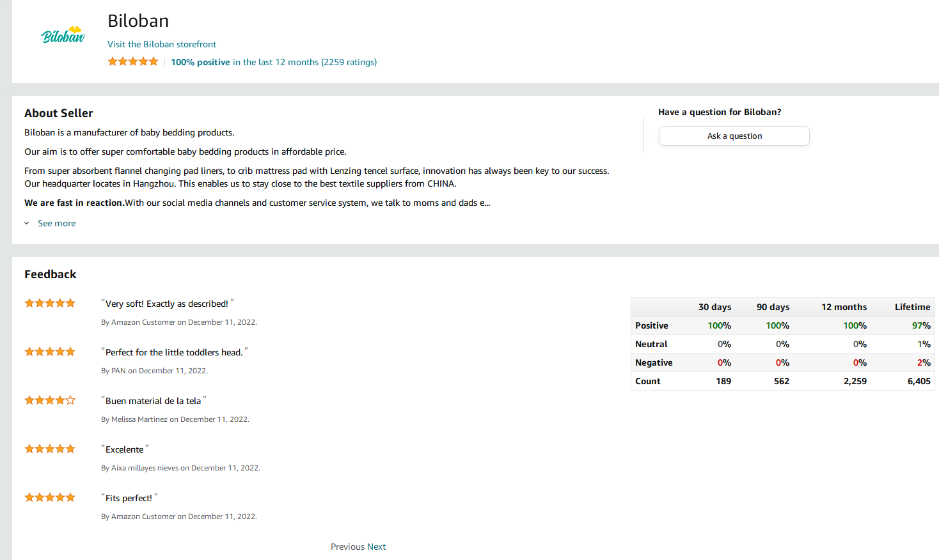Select stars of the 'Fits perfect!' review
Viewport: 939px width, 560px height.
coord(50,497)
